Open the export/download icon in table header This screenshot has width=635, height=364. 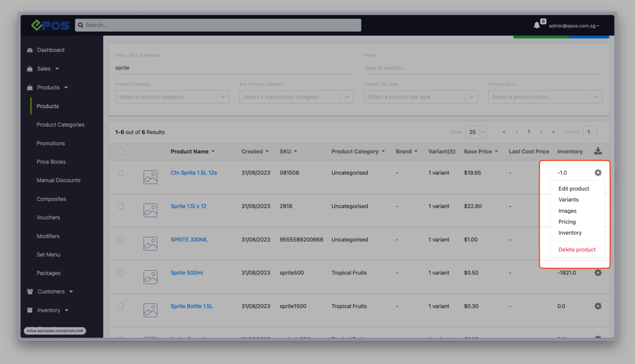coord(598,151)
